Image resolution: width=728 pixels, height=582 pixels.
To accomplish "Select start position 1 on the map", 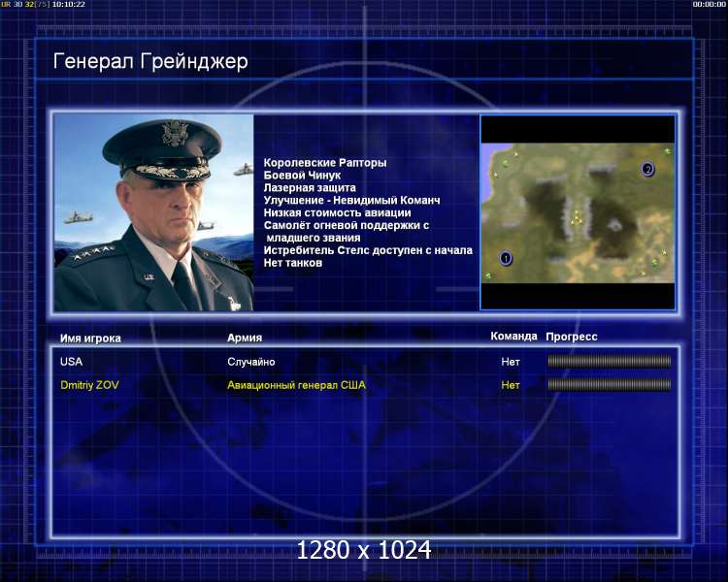I will coord(506,258).
